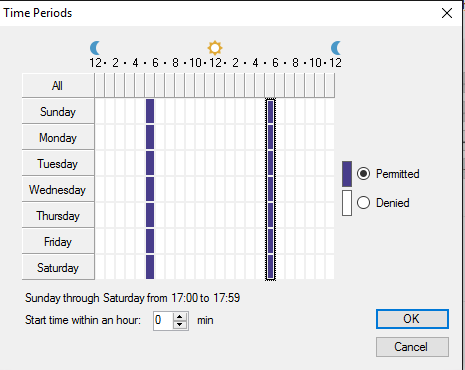Click the purple Permitted color swatch
The width and height of the screenshot is (465, 370).
[347, 174]
